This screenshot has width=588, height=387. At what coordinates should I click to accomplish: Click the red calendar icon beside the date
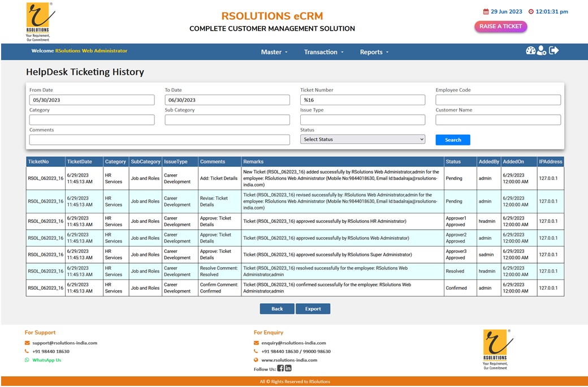pyautogui.click(x=486, y=12)
